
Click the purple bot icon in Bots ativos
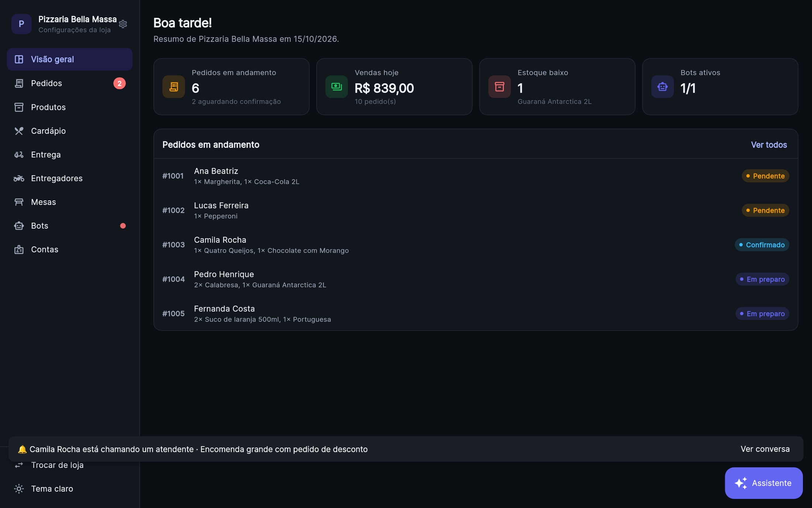(x=663, y=87)
